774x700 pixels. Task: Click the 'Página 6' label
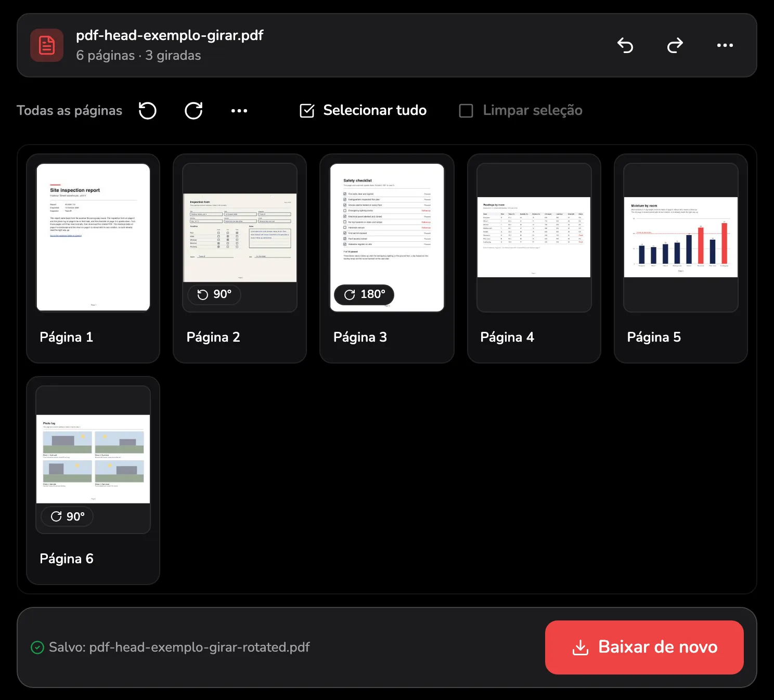(67, 559)
